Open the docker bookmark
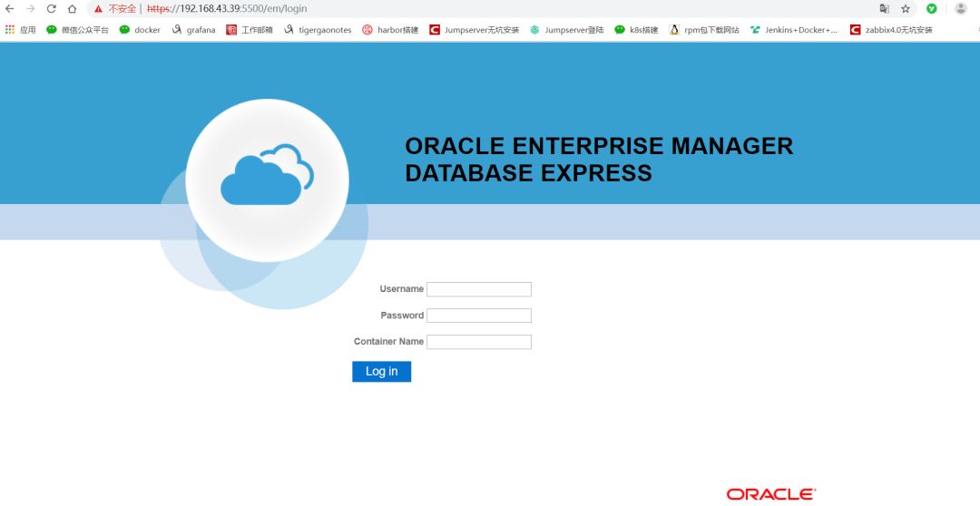980x506 pixels. point(140,29)
